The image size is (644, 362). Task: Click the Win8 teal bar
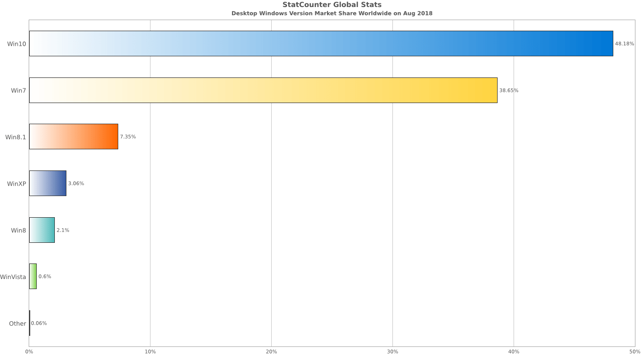(x=42, y=230)
